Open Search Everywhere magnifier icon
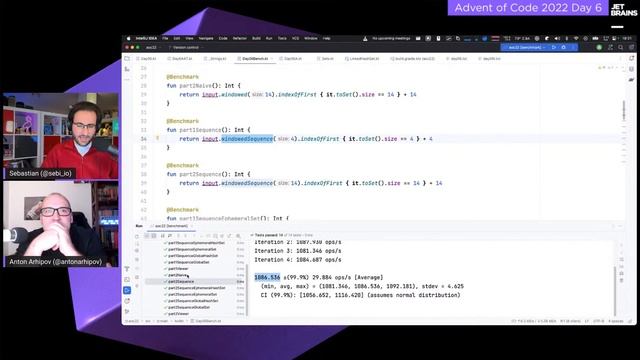 click(x=621, y=47)
